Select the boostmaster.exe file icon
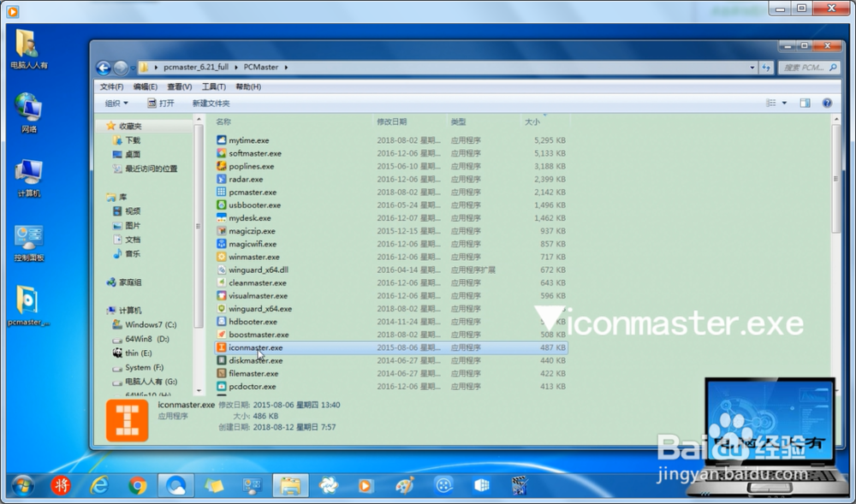Viewport: 856px width, 504px height. tap(221, 335)
